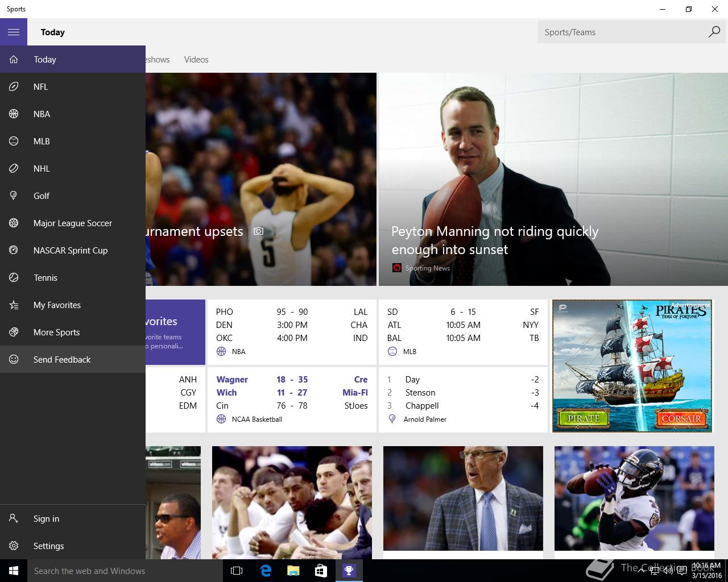The height and width of the screenshot is (582, 728).
Task: Select Major League Soccer
Action: point(73,223)
